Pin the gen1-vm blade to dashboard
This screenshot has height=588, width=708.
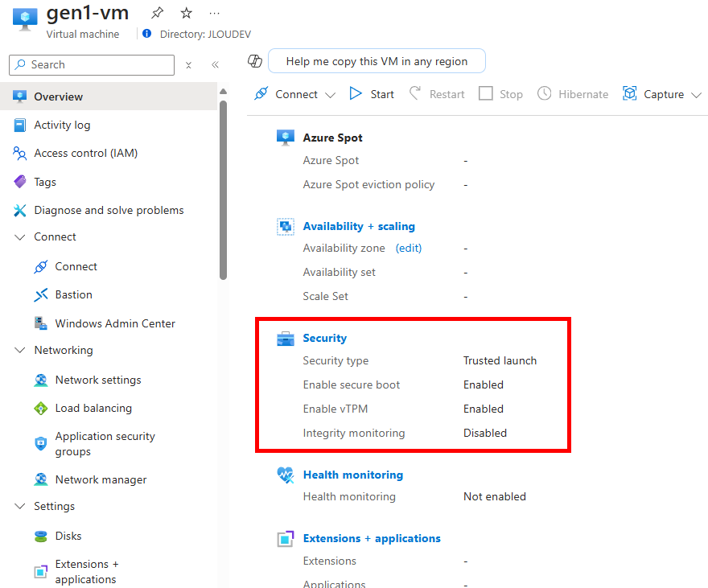[157, 13]
